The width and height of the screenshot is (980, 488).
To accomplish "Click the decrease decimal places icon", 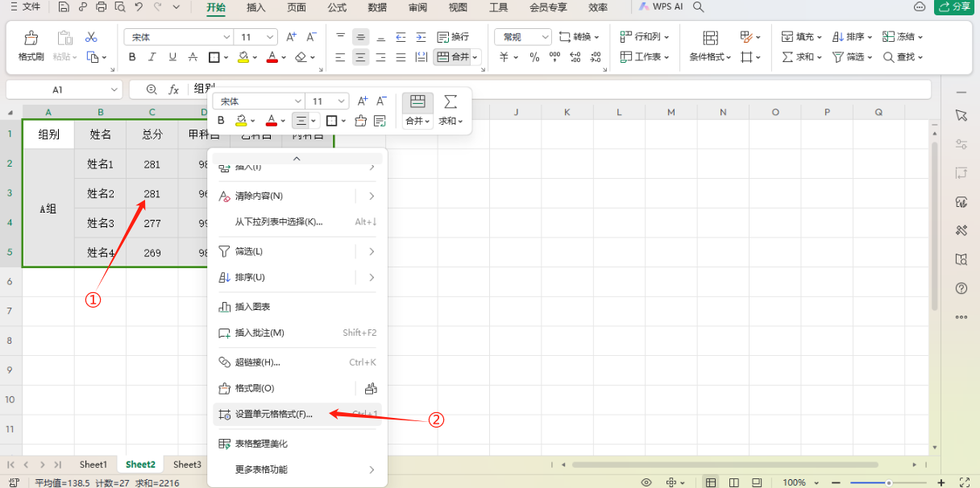I will point(594,57).
